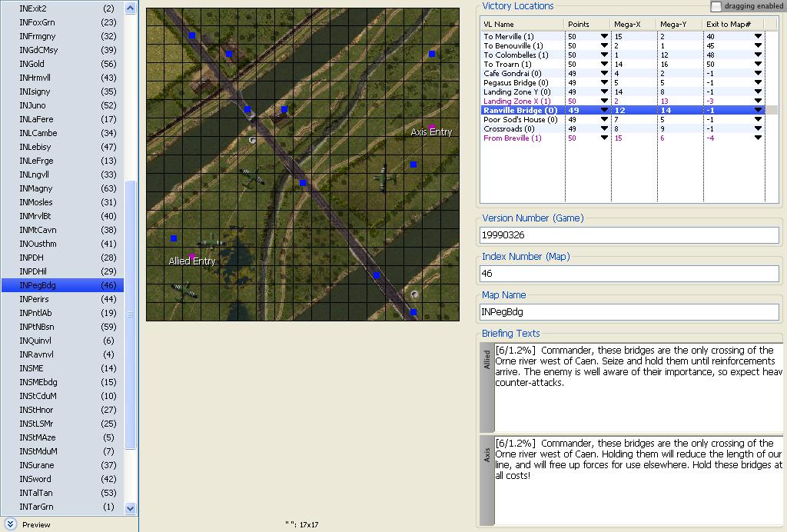The image size is (787, 532).
Task: Click the map list scrollbar thumb
Action: [131, 314]
